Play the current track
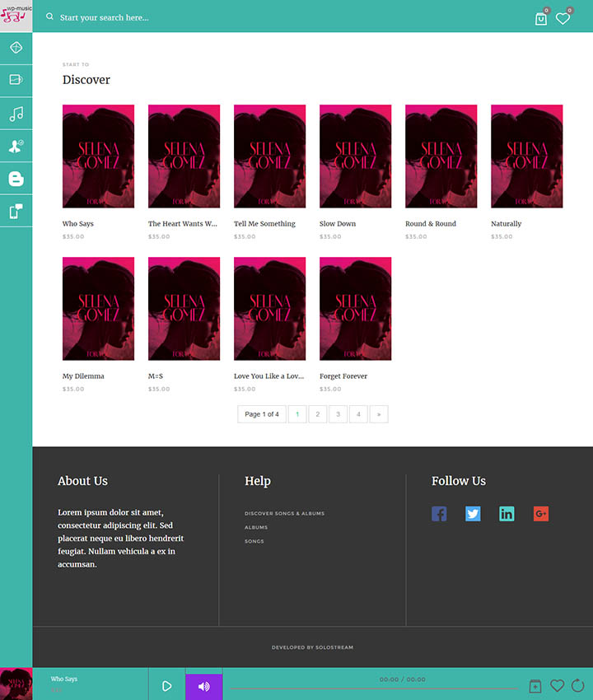Screen dimensions: 593x700 pos(166,686)
